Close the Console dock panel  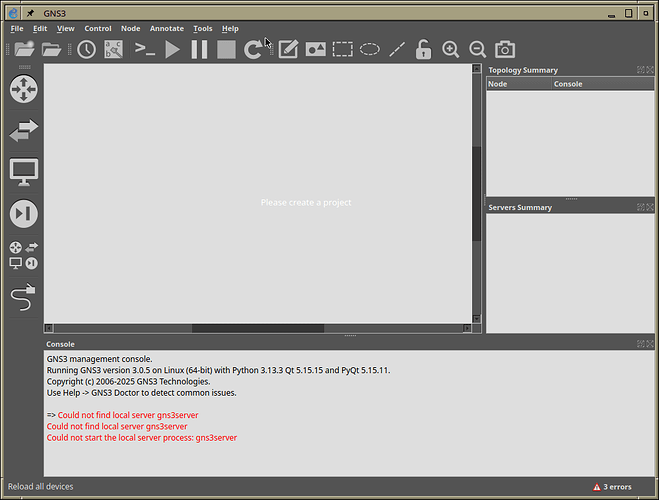tap(650, 344)
